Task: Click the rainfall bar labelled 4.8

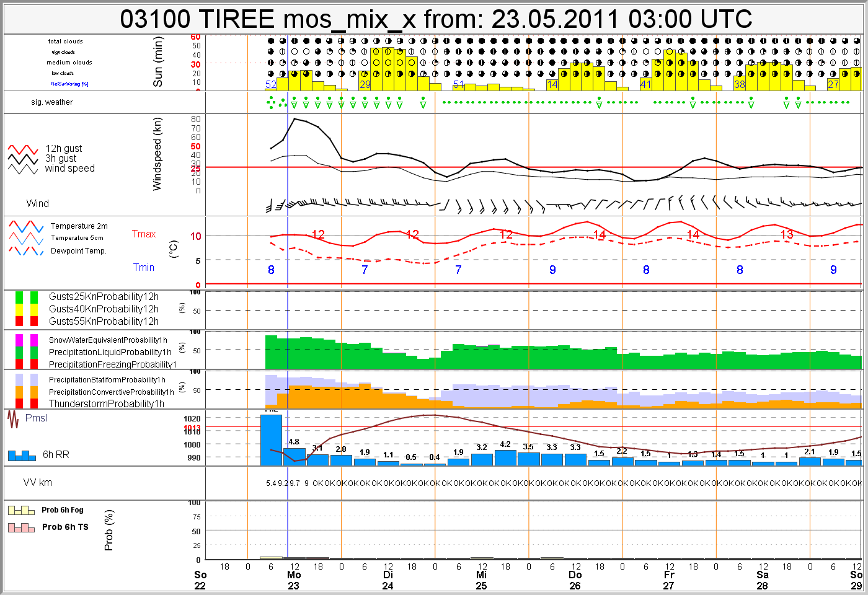Action: tap(294, 457)
